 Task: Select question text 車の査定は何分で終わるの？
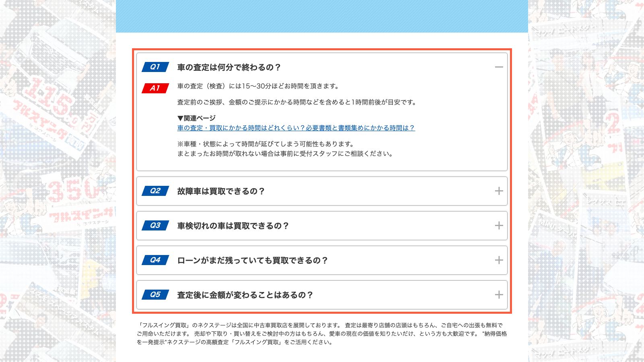click(x=229, y=68)
